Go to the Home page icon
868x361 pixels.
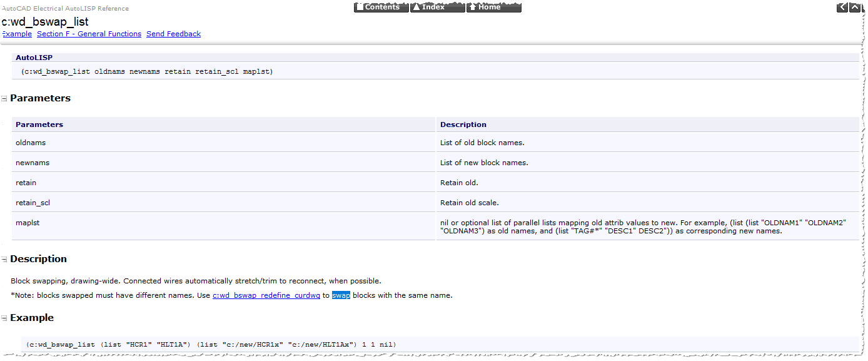tap(493, 7)
